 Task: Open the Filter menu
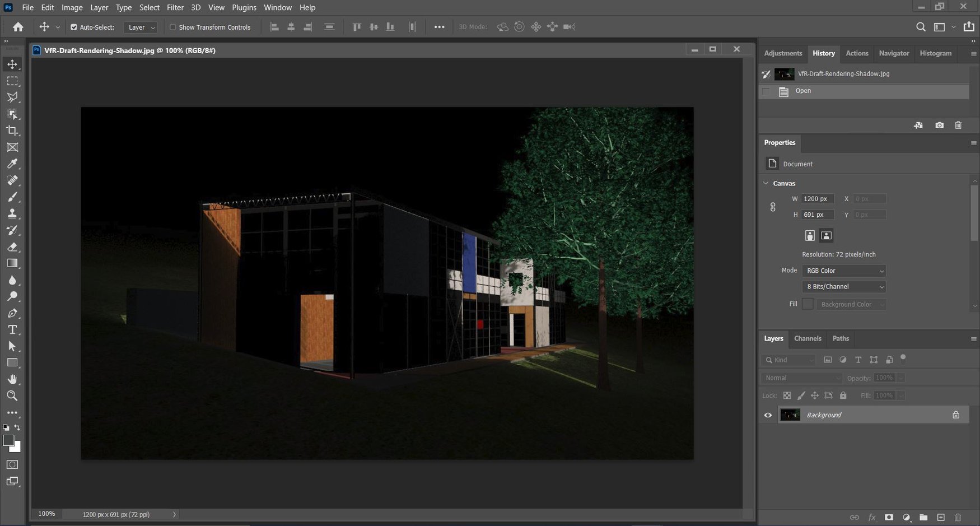pos(175,7)
